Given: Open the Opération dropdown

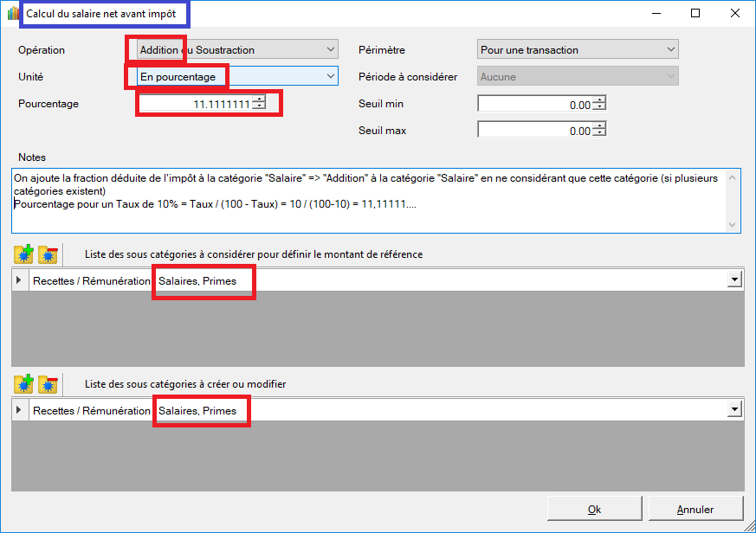Looking at the screenshot, I should coord(330,50).
